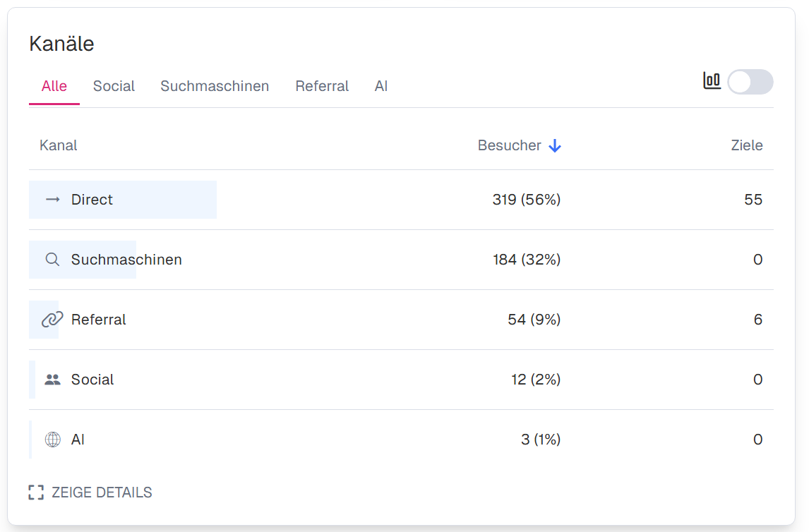
Task: Open the Referral tab
Action: tap(322, 86)
